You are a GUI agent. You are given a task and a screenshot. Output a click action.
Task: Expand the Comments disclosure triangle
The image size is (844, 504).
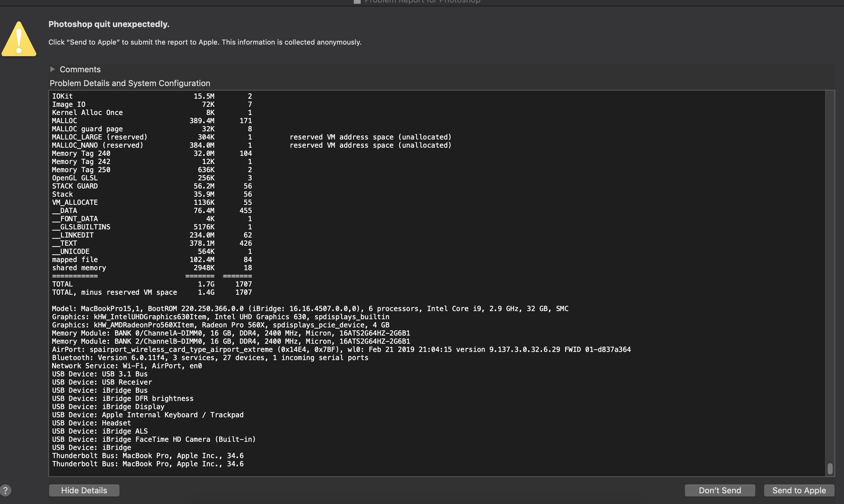coord(52,69)
